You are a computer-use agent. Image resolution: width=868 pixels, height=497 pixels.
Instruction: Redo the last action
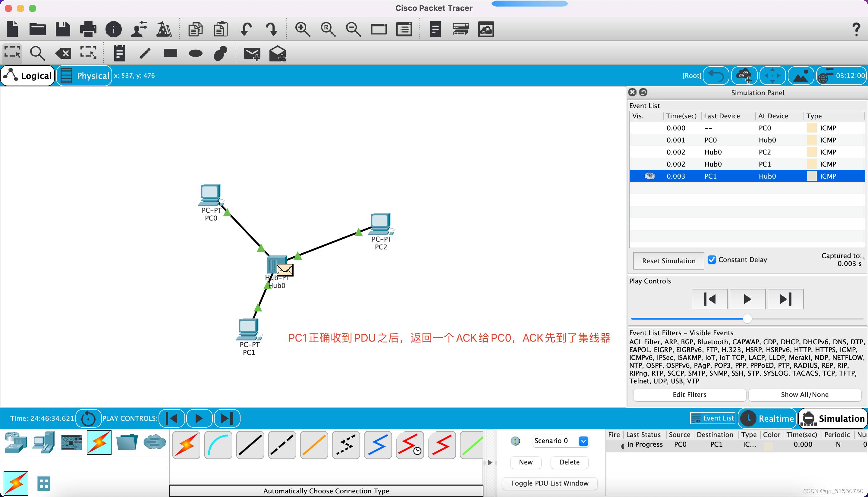(272, 29)
